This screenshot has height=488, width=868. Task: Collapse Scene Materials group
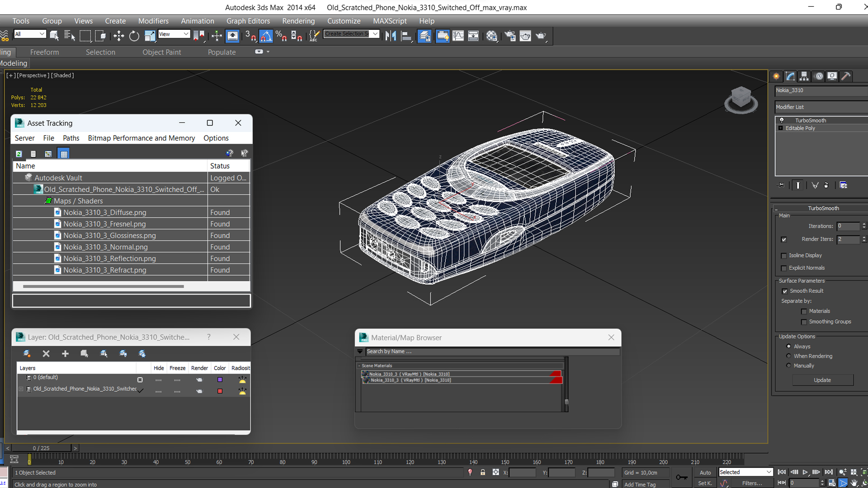click(359, 366)
